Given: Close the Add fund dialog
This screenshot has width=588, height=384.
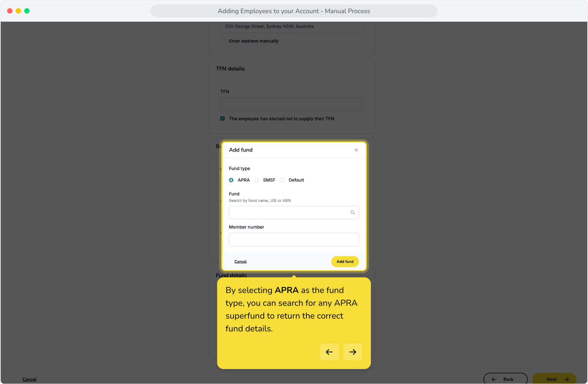Looking at the screenshot, I should coord(356,150).
